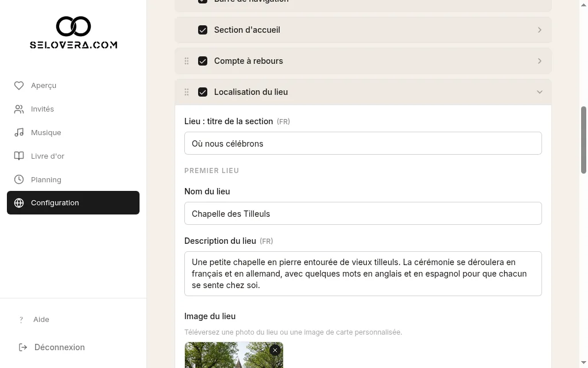Click the 'Lieu : titre de la section' label

click(229, 121)
